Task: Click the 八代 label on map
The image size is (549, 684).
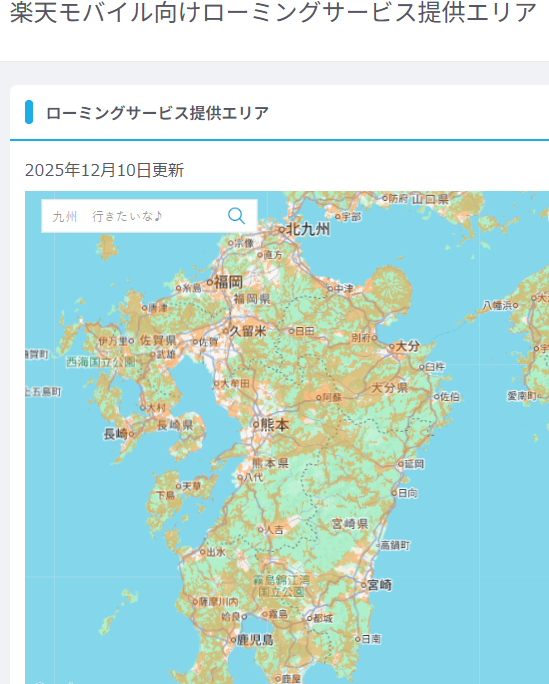Action: tap(253, 477)
